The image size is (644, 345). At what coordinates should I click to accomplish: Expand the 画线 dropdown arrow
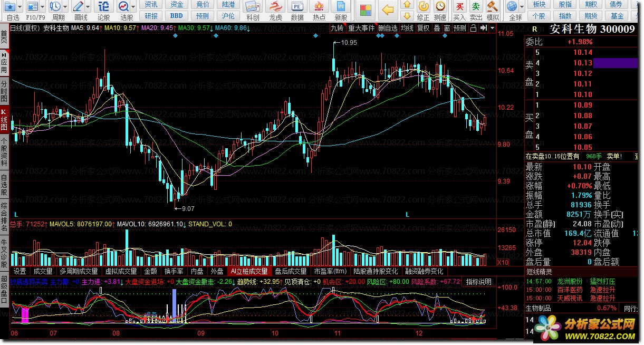pos(88,6)
